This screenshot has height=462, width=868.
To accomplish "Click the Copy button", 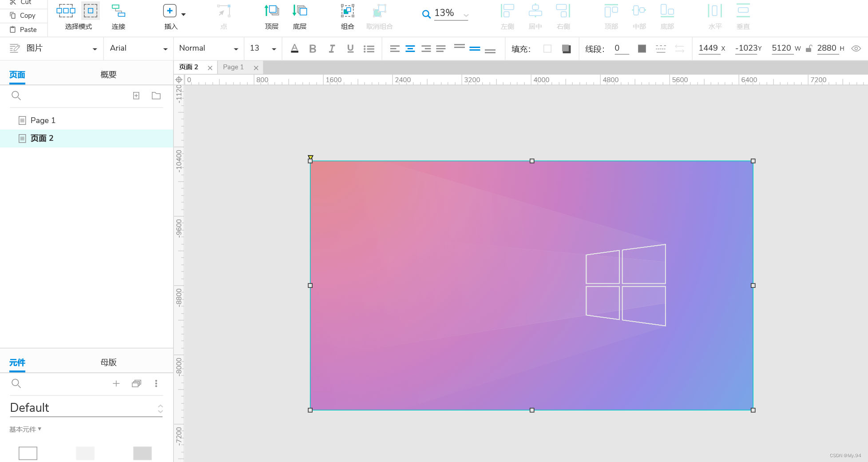I will coord(23,16).
